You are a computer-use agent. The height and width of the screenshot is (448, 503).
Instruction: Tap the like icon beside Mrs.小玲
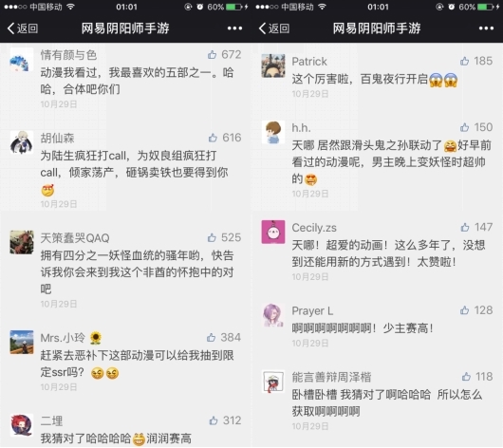(211, 337)
